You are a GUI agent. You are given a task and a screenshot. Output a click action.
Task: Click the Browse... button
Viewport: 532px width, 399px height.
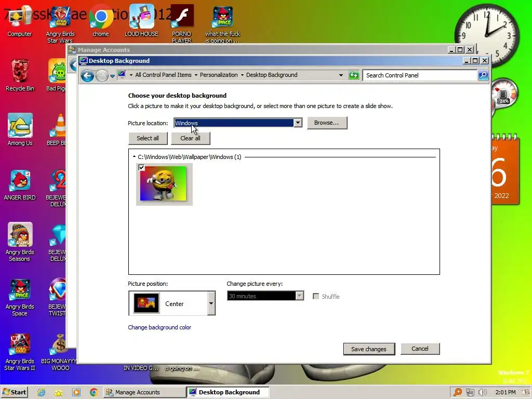[327, 123]
